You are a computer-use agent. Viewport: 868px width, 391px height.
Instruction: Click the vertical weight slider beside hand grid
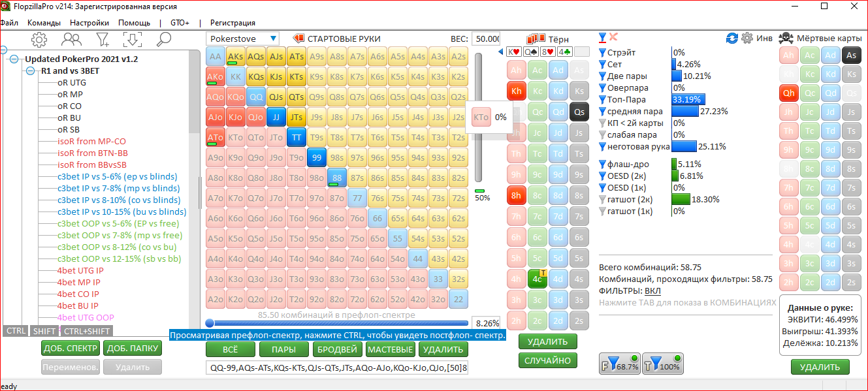(x=479, y=117)
